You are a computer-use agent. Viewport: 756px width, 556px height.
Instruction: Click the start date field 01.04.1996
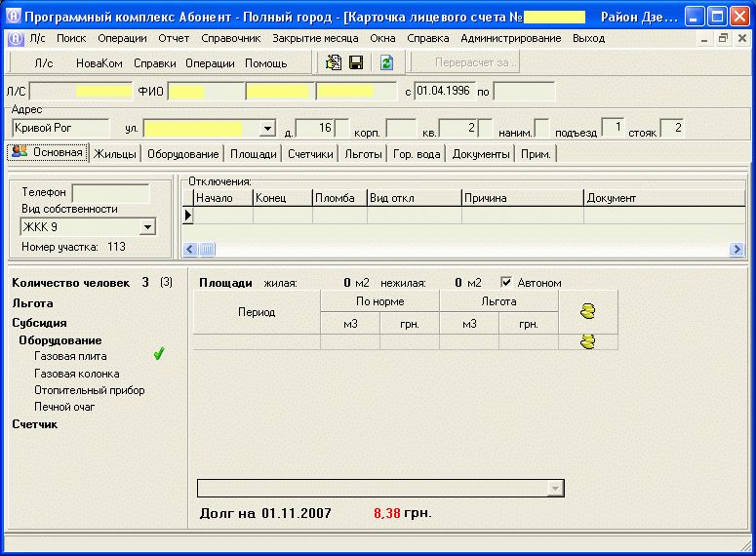pos(445,91)
